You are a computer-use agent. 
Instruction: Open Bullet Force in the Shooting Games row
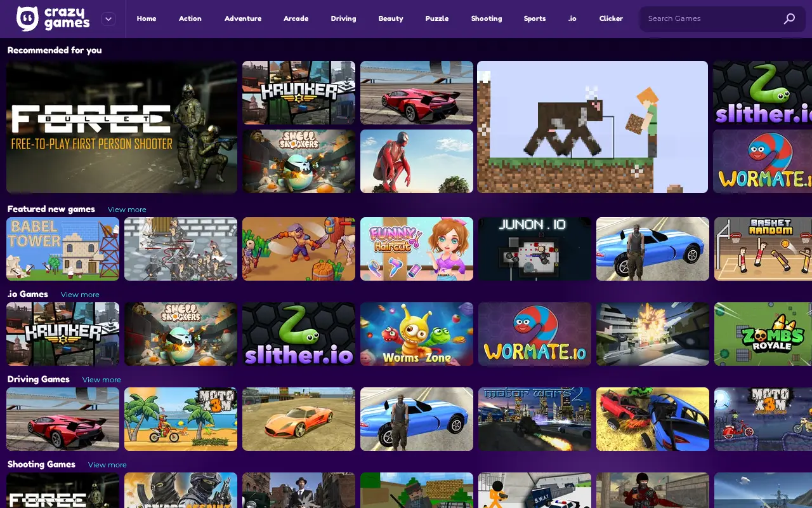[63, 490]
